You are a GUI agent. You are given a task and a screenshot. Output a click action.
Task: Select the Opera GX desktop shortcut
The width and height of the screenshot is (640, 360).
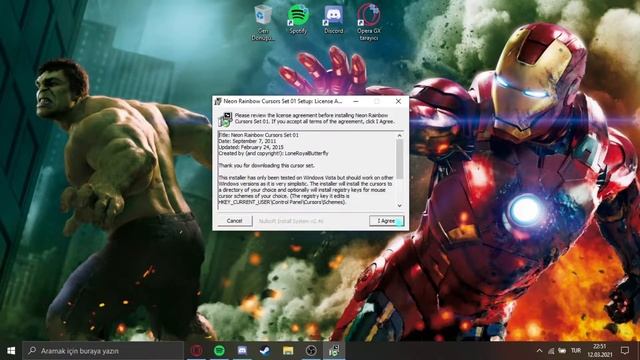click(369, 22)
